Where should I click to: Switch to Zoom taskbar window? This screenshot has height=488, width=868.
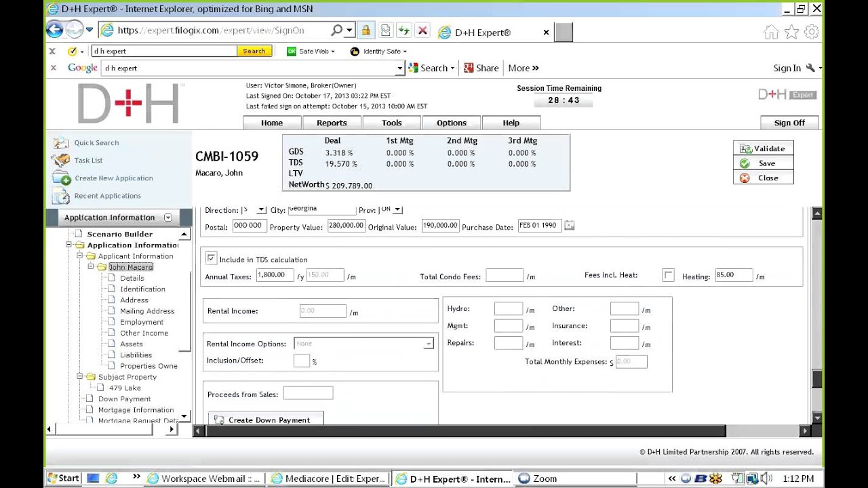click(575, 479)
